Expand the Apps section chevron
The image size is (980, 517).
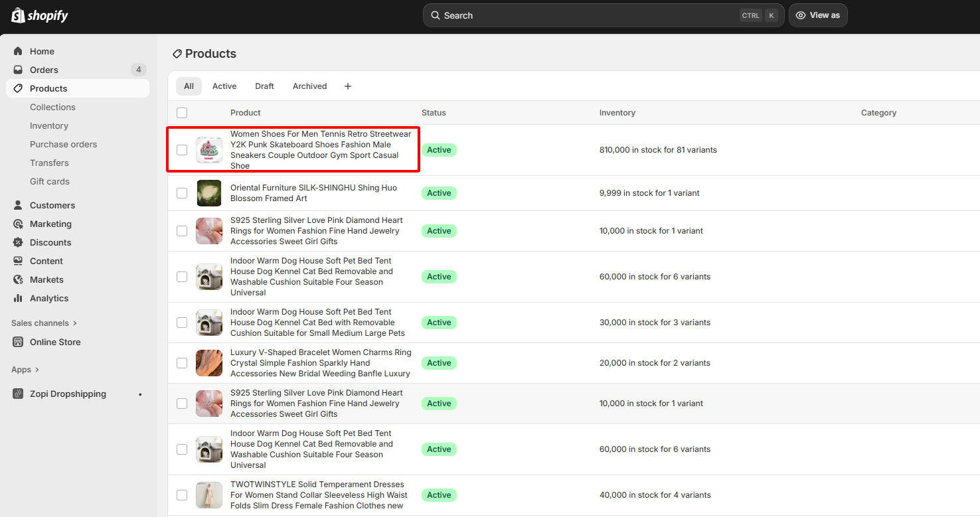[x=37, y=370]
